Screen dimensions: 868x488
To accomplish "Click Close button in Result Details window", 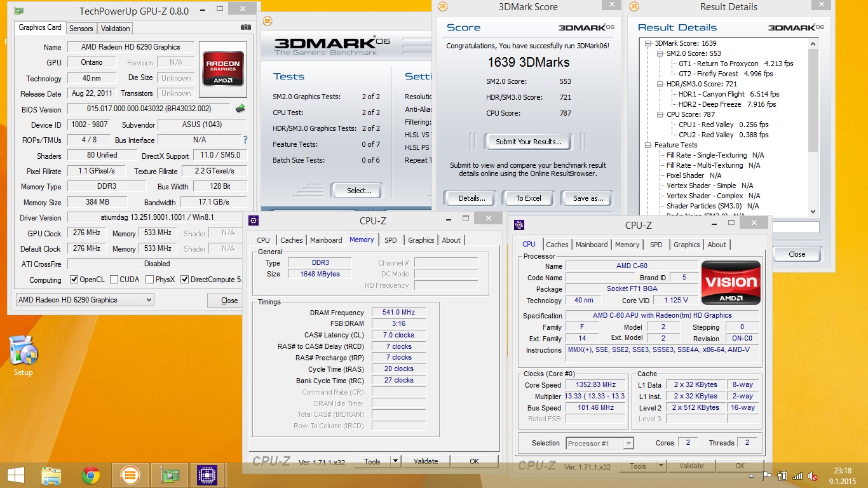I will (797, 254).
